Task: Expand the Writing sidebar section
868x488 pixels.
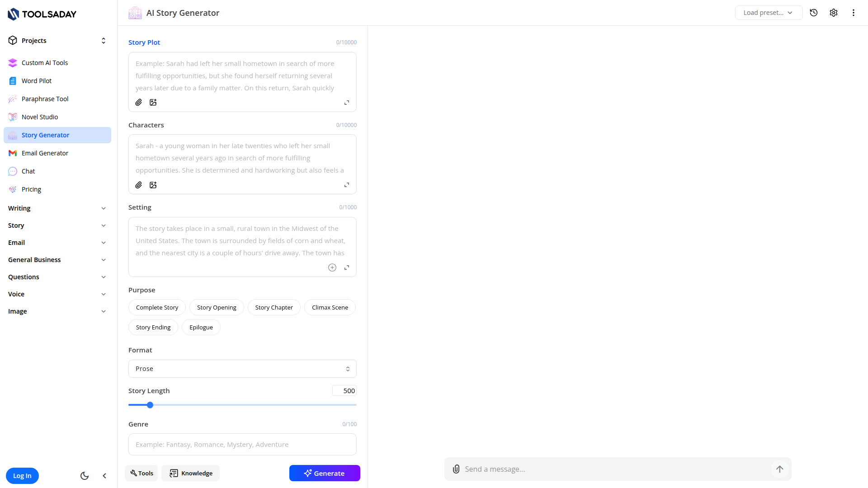Action: point(57,208)
